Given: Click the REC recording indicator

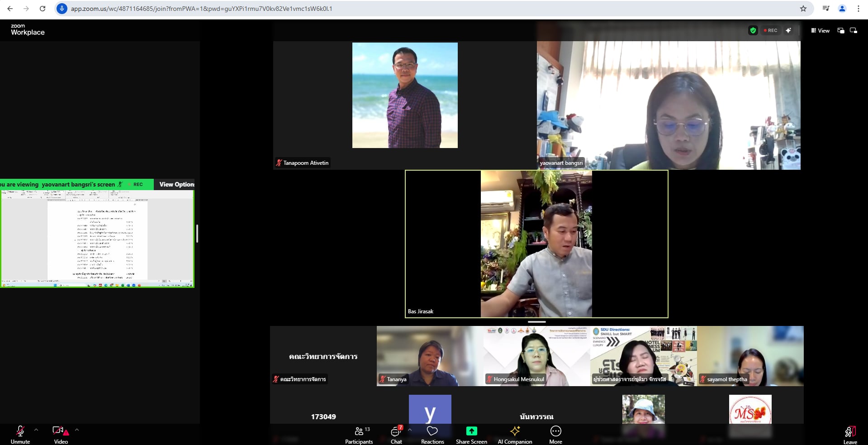Looking at the screenshot, I should click(771, 30).
